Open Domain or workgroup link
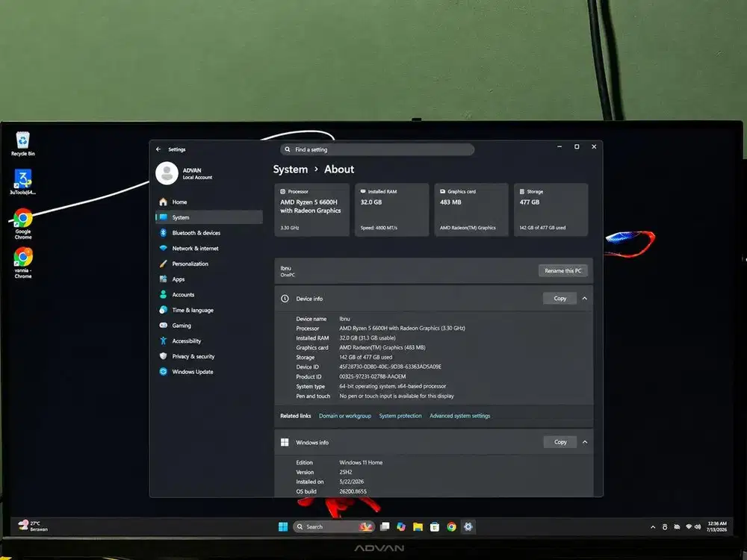 pyautogui.click(x=345, y=416)
